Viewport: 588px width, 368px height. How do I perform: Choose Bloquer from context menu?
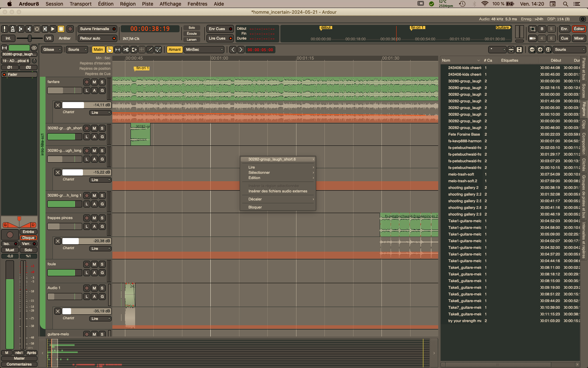(255, 207)
